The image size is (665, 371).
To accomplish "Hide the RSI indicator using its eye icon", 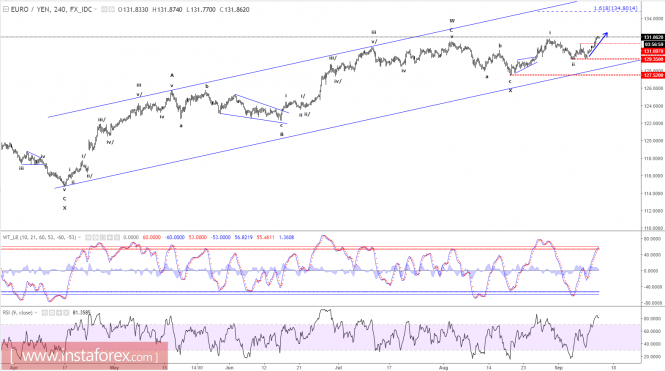I will (45, 312).
